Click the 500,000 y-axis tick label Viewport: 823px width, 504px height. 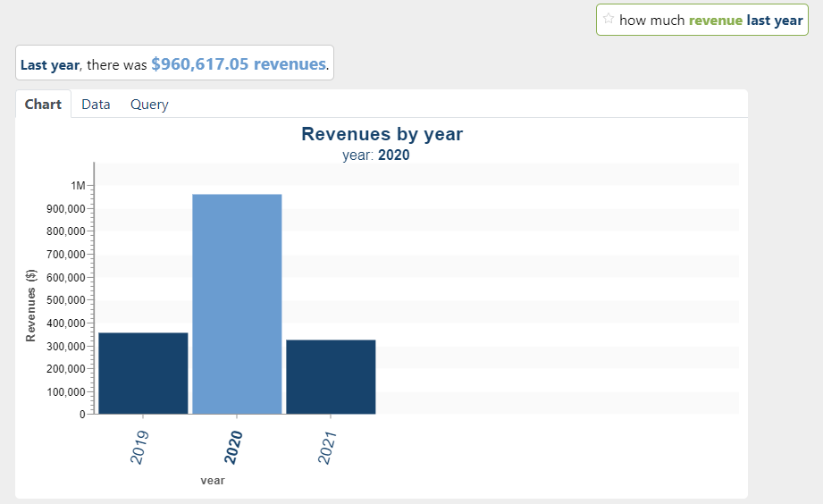pos(63,300)
